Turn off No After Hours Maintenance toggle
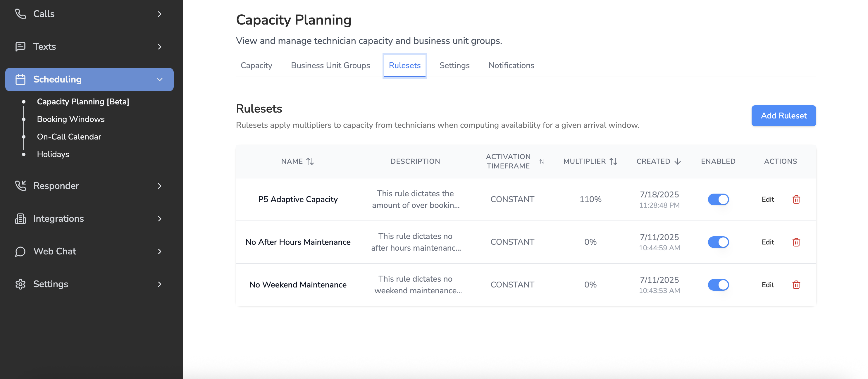This screenshot has height=379, width=868. click(x=718, y=242)
